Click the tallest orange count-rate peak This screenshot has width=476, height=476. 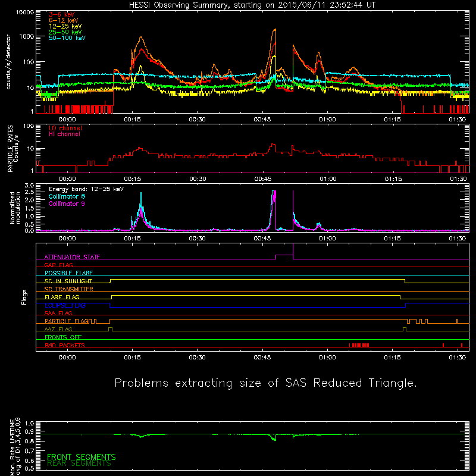275,30
